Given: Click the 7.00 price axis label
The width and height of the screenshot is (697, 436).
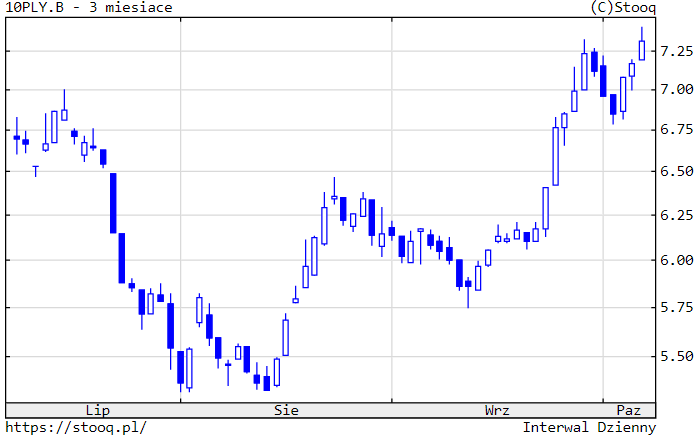Looking at the screenshot, I should click(676, 90).
